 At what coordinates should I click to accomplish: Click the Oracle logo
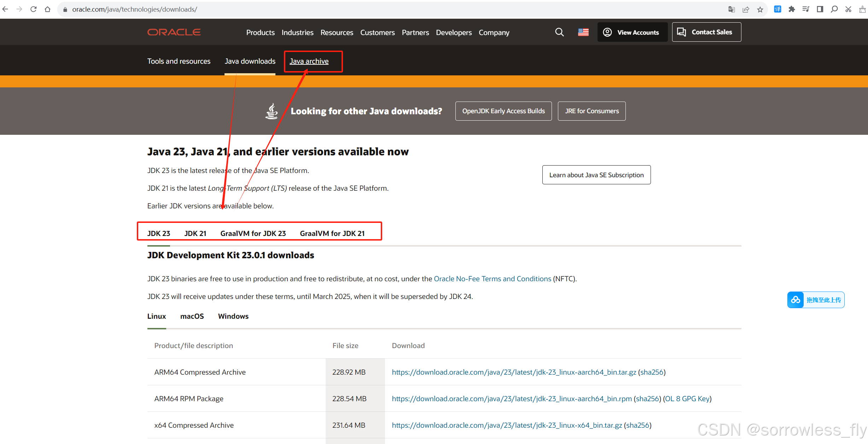coord(174,32)
